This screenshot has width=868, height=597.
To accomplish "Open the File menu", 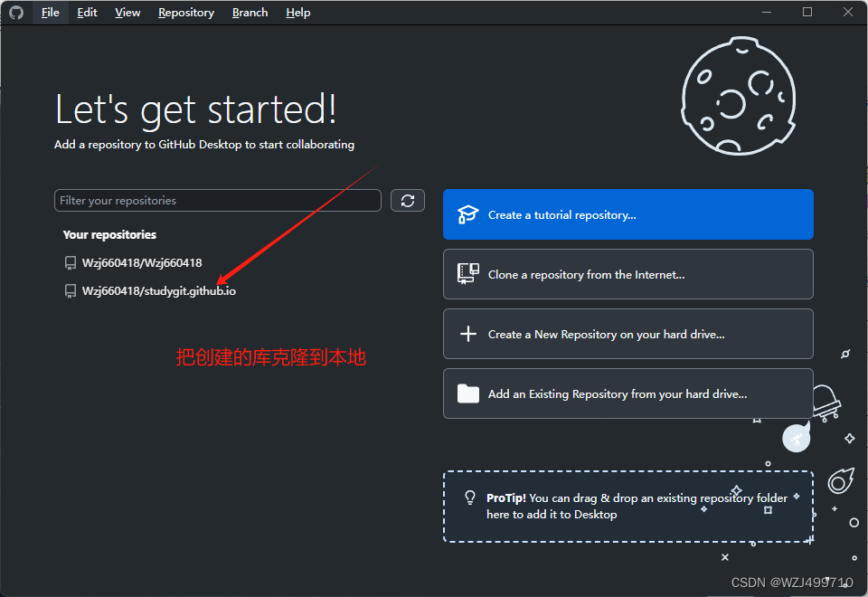I will click(x=51, y=12).
